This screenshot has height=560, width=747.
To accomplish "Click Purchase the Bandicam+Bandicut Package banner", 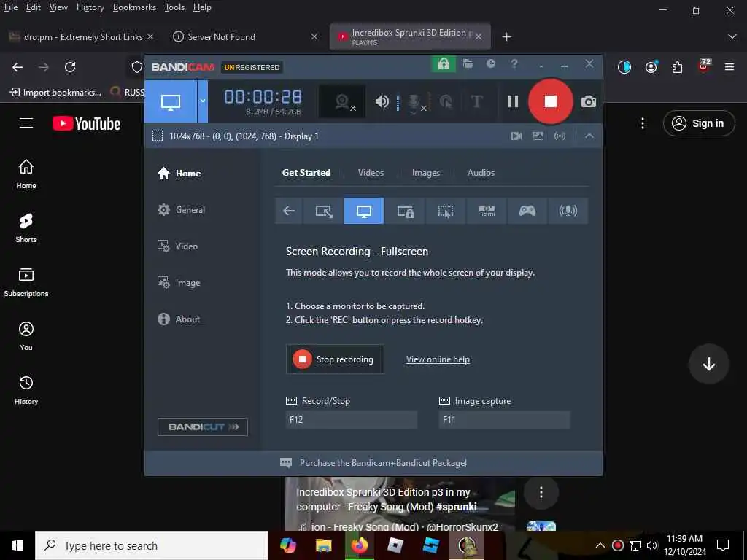I will pos(373,463).
